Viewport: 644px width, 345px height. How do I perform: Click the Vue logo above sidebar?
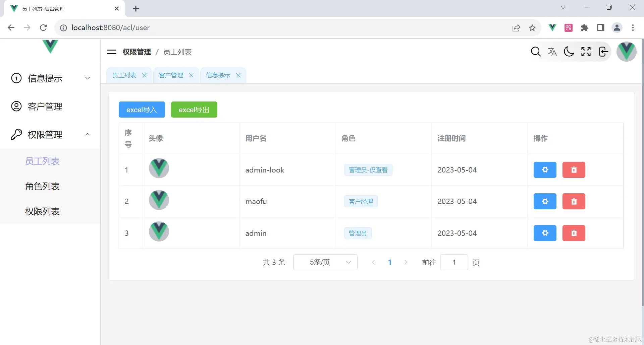[x=50, y=46]
